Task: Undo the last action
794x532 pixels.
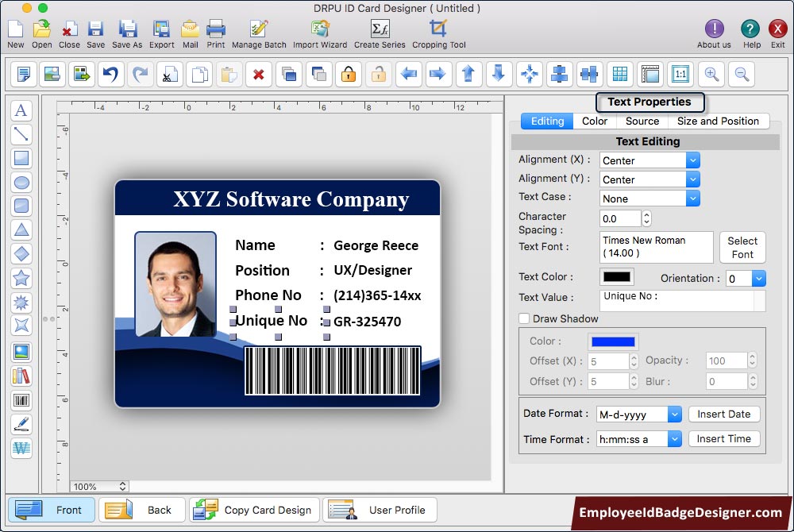Action: click(110, 75)
